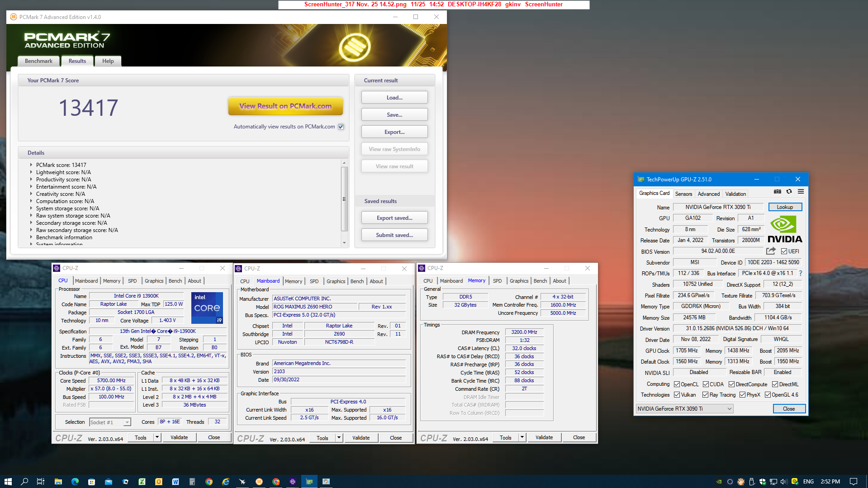Toggle the Vulkan checkbox
The height and width of the screenshot is (488, 868).
(x=677, y=394)
